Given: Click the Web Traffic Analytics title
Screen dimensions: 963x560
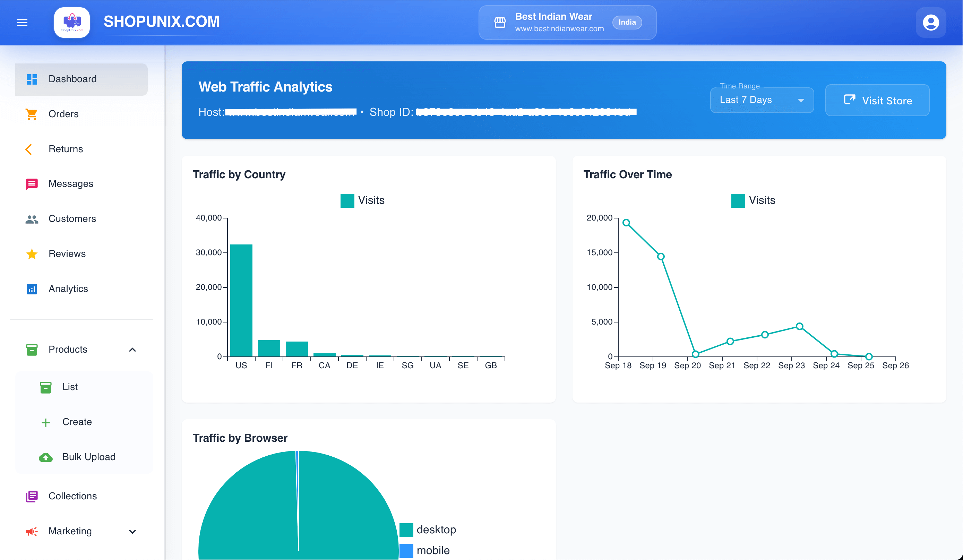Looking at the screenshot, I should tap(265, 87).
